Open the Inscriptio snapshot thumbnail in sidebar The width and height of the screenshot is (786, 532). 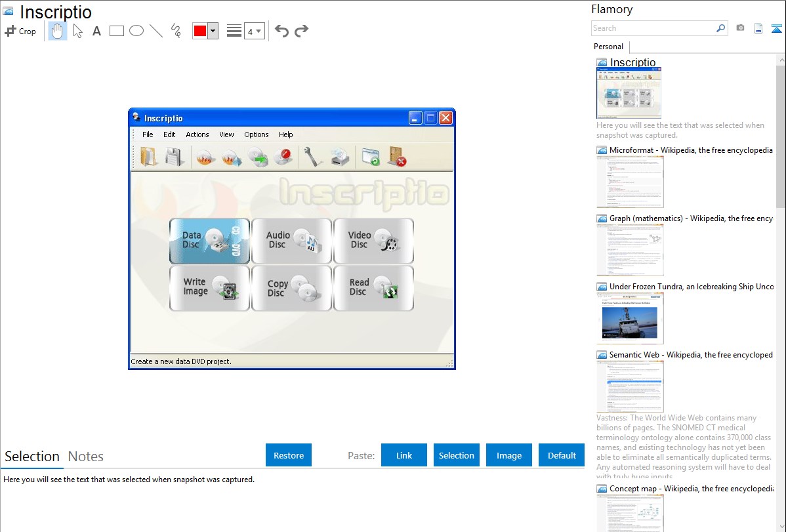[629, 93]
